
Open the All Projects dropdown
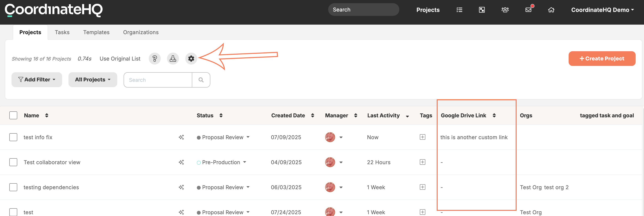coord(93,80)
